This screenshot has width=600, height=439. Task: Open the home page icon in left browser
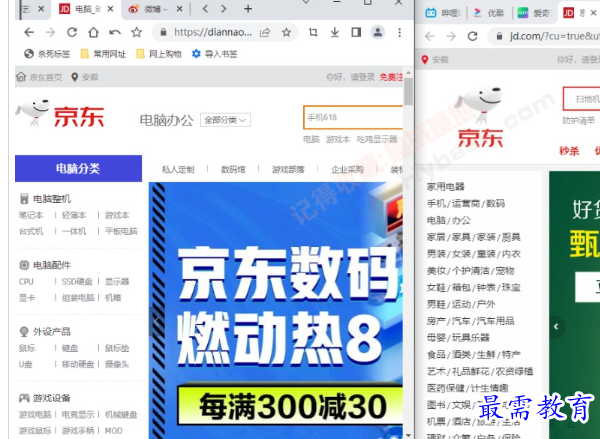(x=93, y=33)
